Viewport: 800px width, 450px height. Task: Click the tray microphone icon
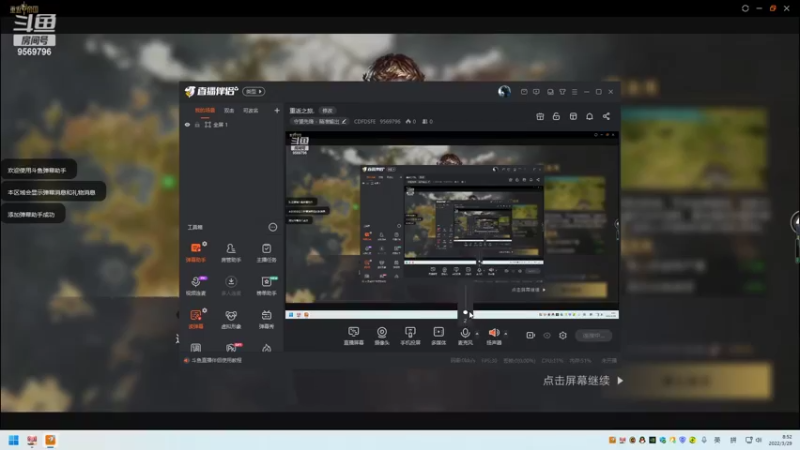(704, 440)
